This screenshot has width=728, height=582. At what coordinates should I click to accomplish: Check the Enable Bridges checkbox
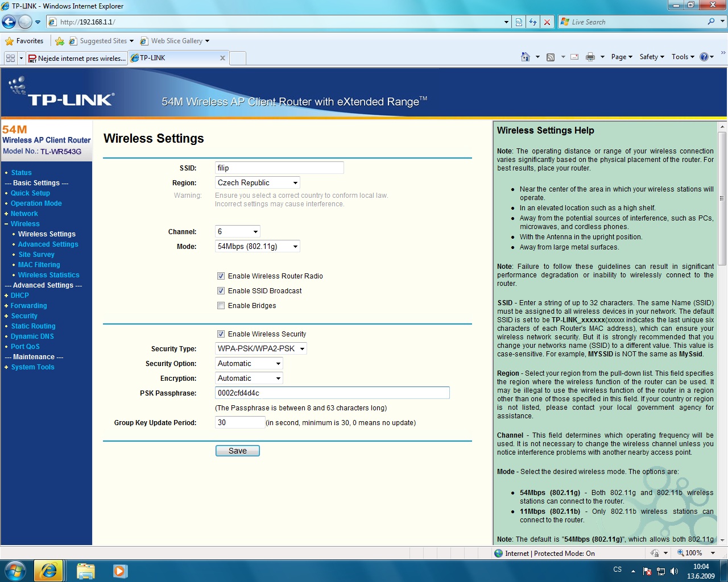point(221,306)
